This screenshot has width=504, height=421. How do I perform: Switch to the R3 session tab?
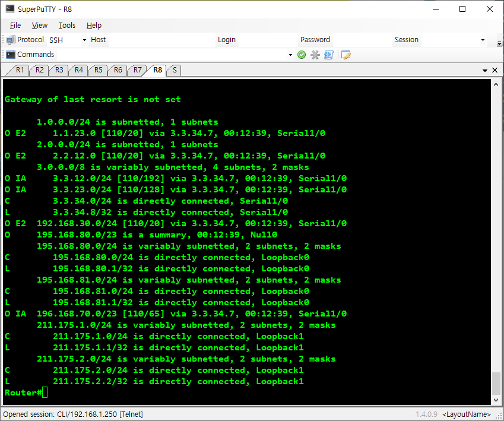[59, 70]
